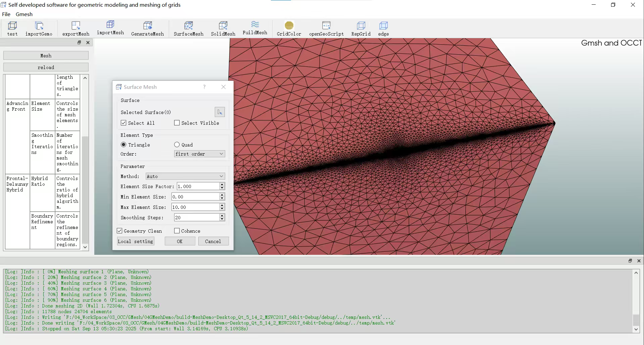
Task: Open the GridColor picker icon
Action: [289, 26]
